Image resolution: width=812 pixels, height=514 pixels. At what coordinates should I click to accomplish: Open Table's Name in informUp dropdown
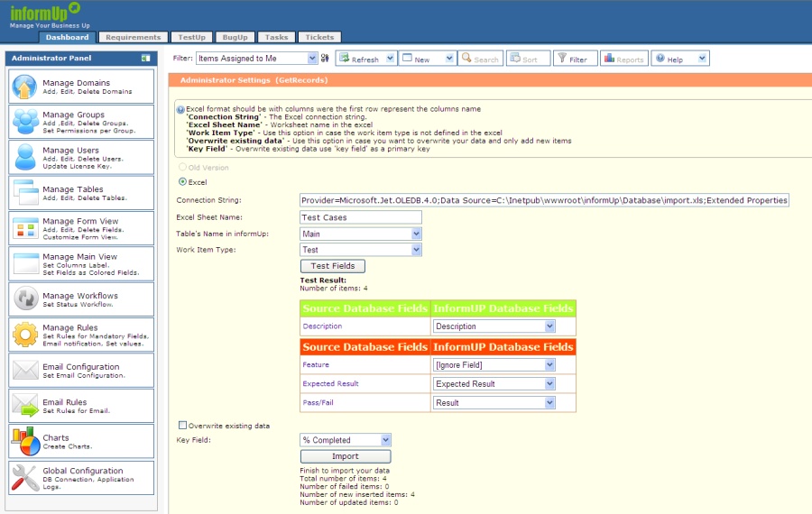pyautogui.click(x=361, y=234)
